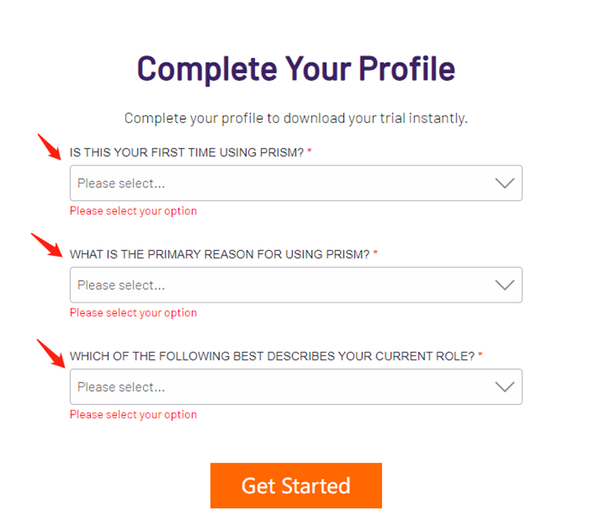The width and height of the screenshot is (600, 521).
Task: Click the "What is the primary reason for using Prism?" label
Action: tap(219, 254)
